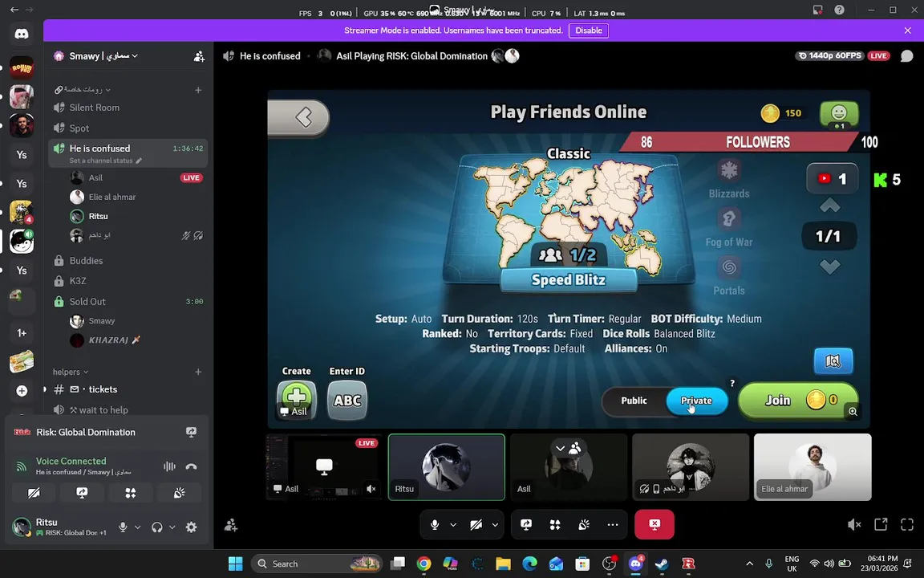Open the green smiley friends button in game

838,114
